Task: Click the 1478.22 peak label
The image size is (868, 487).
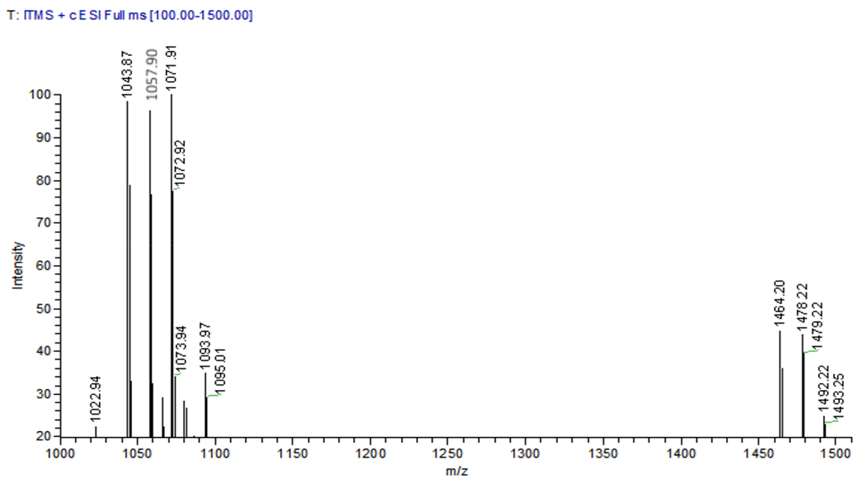Action: coord(802,308)
